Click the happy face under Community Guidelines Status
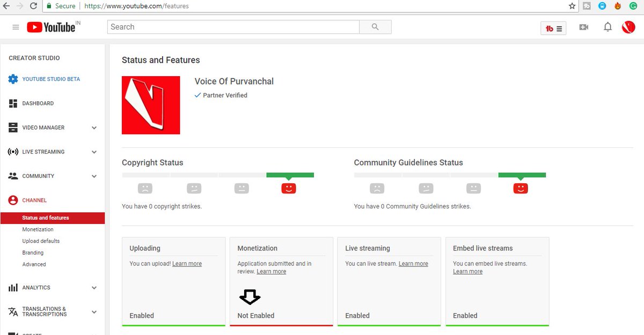This screenshot has width=644, height=335. pos(521,188)
